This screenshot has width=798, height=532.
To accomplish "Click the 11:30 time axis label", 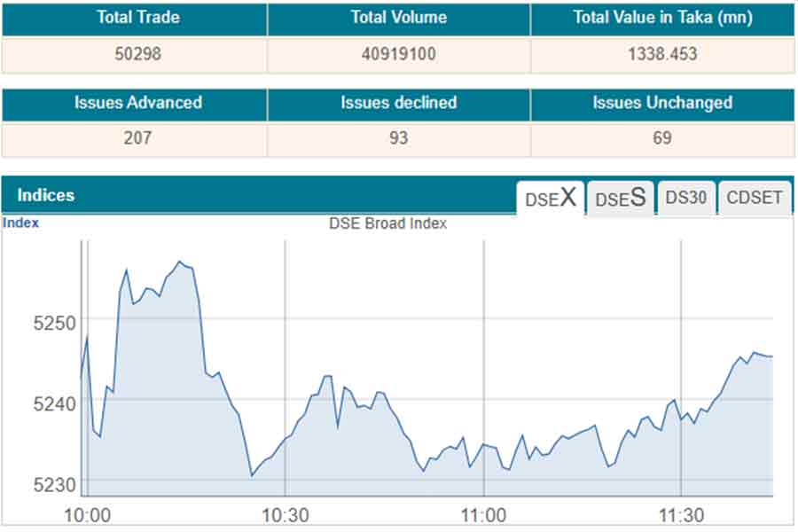I will [x=680, y=515].
